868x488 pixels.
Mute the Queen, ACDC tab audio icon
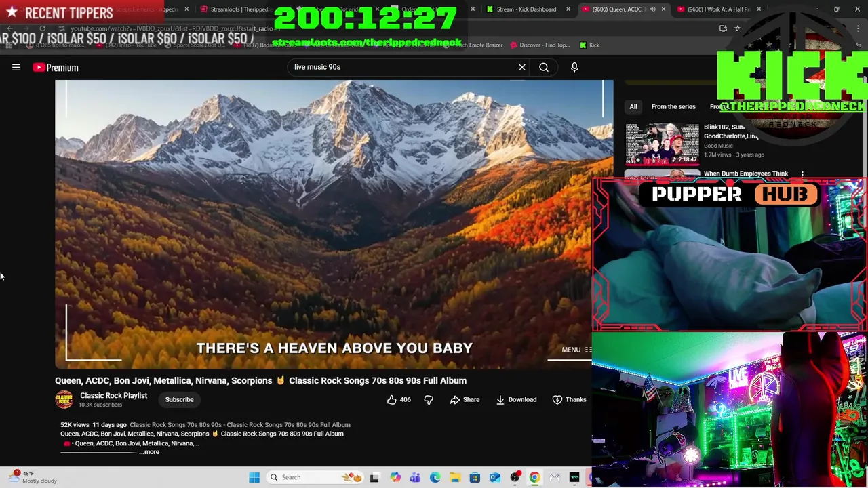(652, 9)
